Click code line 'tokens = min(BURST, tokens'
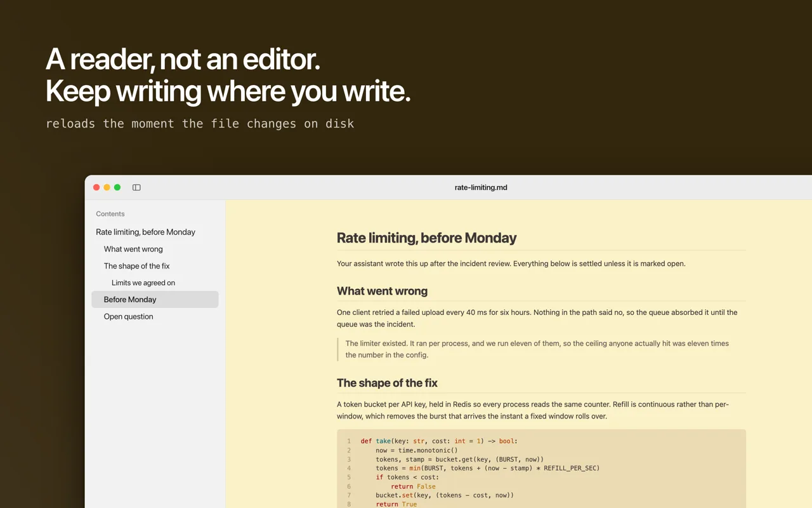This screenshot has height=508, width=812. [487, 468]
